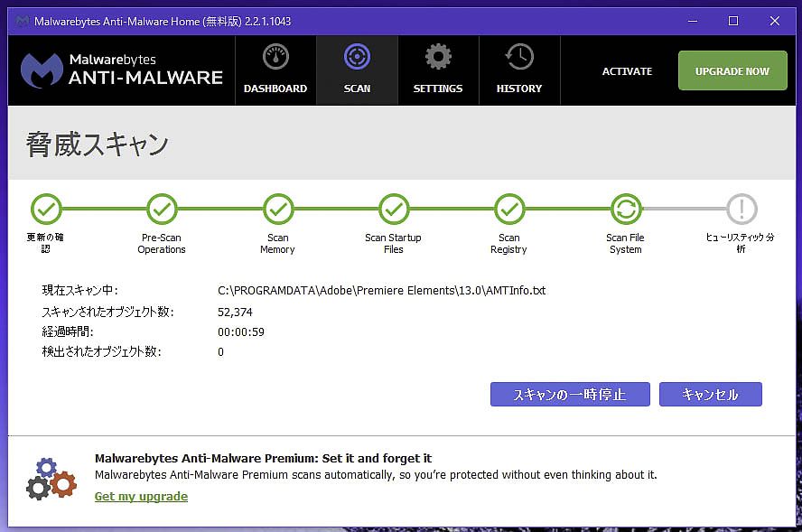
Task: Click the UPGRADE NOW button
Action: (732, 70)
